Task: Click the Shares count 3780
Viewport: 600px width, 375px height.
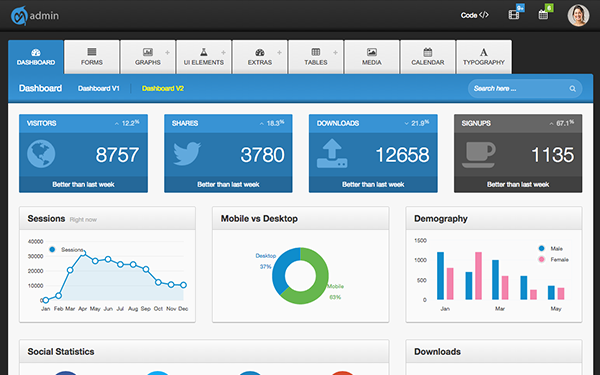Action: (x=262, y=155)
